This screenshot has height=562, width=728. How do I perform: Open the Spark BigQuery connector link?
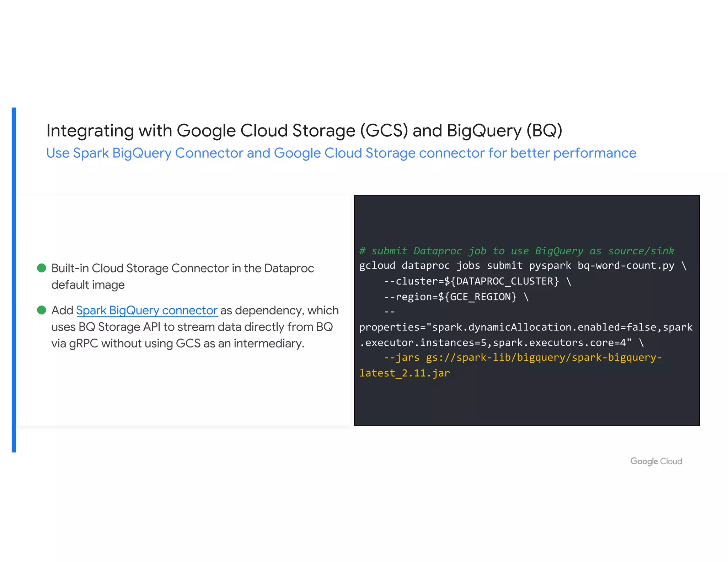(146, 310)
